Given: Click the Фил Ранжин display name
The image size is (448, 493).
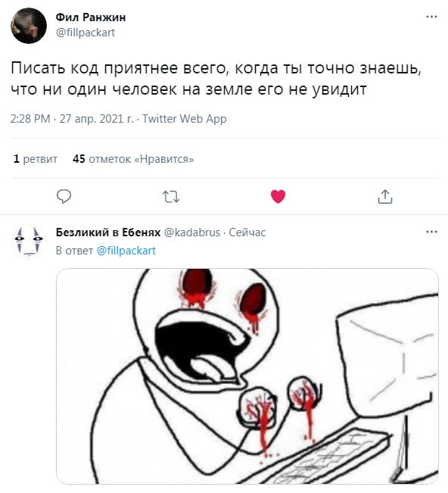Looking at the screenshot, I should point(91,17).
